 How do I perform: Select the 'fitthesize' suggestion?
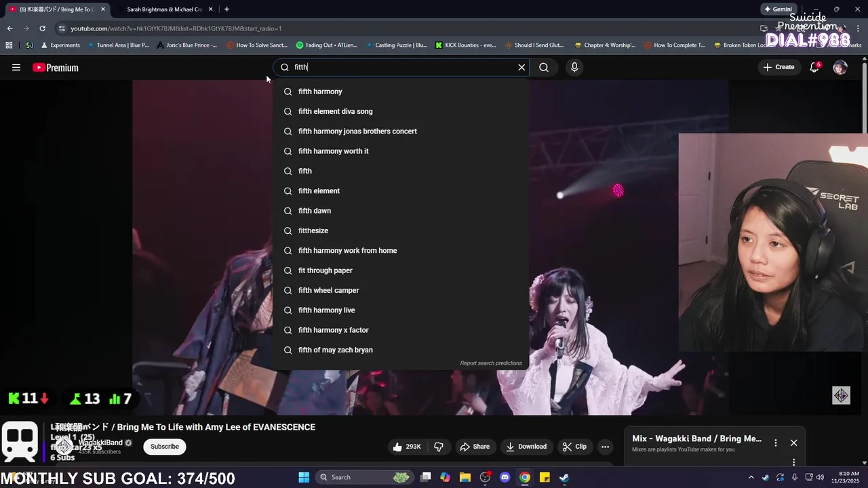click(401, 230)
